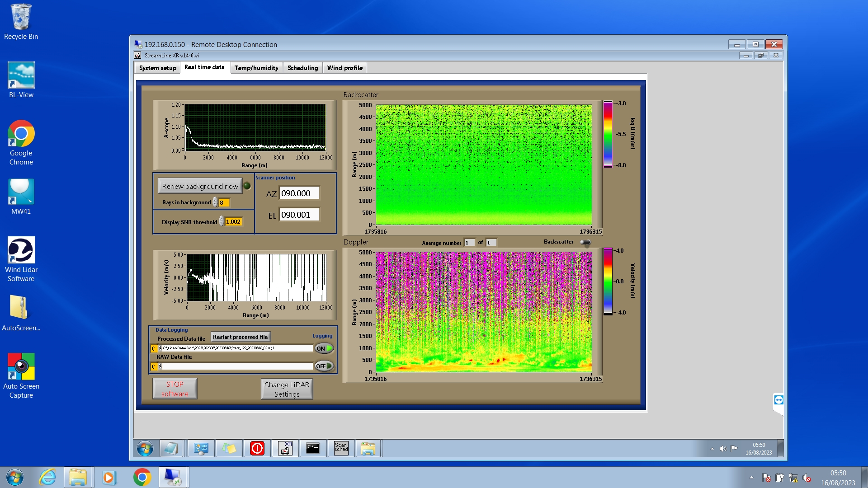Switch to the Wind profile tab

pos(344,68)
